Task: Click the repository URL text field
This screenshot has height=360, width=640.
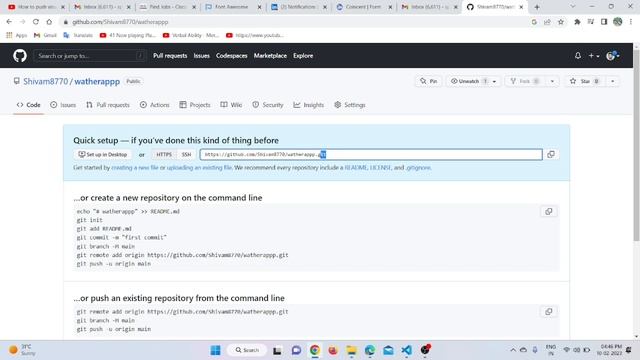Action: pyautogui.click(x=371, y=154)
